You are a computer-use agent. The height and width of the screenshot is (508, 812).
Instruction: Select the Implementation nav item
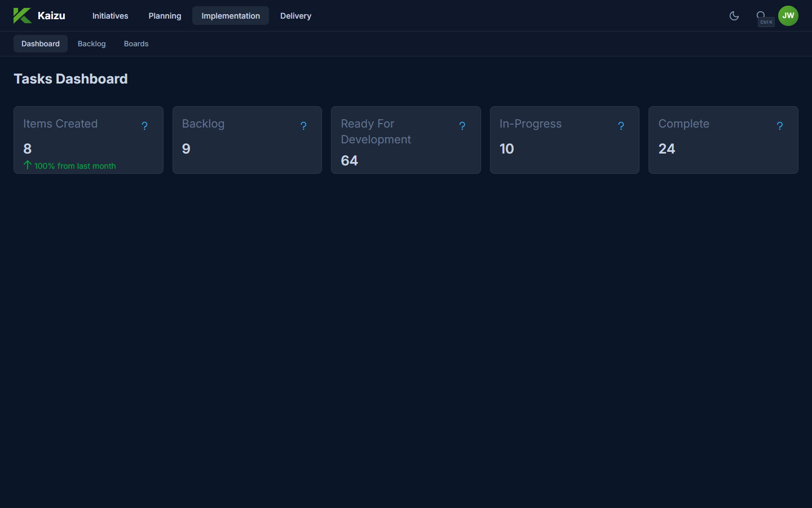tap(230, 15)
